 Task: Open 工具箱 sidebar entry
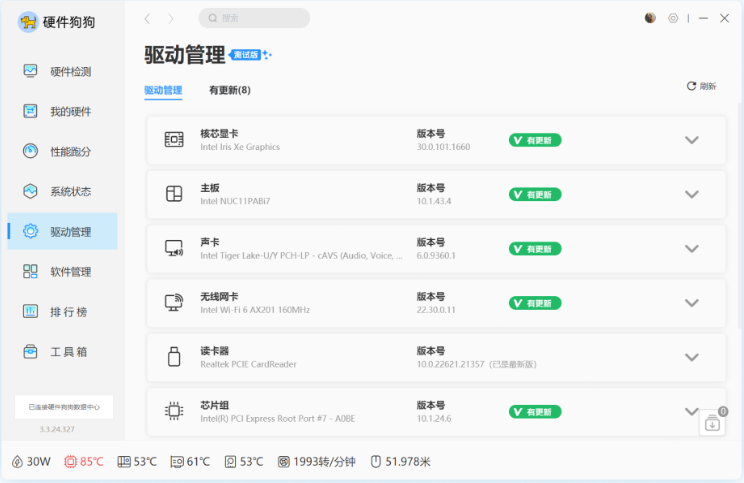(x=62, y=352)
